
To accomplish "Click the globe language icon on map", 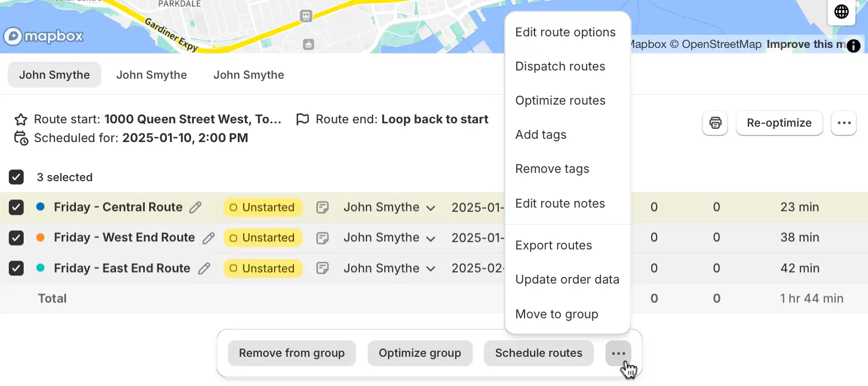I will tap(841, 12).
